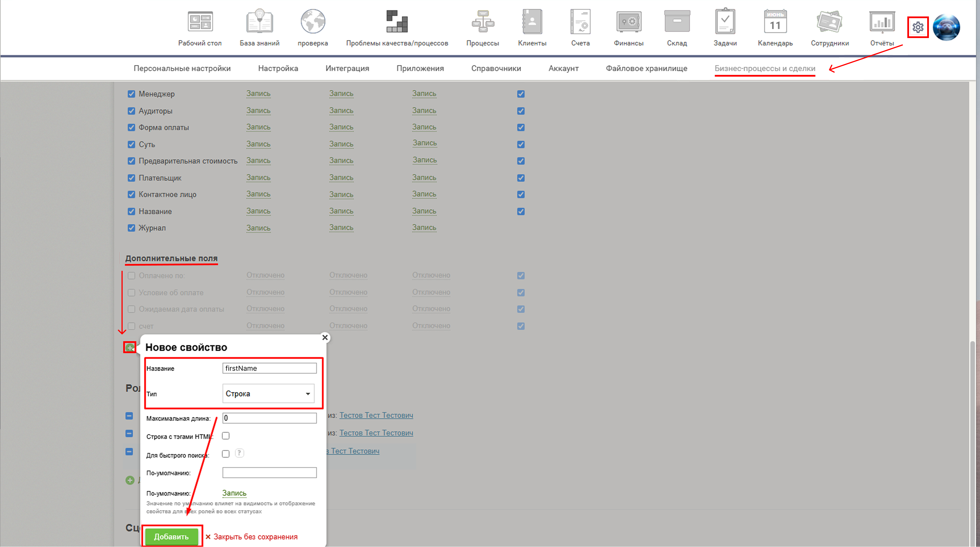The width and height of the screenshot is (980, 547).
Task: Change first Запись permission for Аудиторы
Action: pyautogui.click(x=258, y=111)
